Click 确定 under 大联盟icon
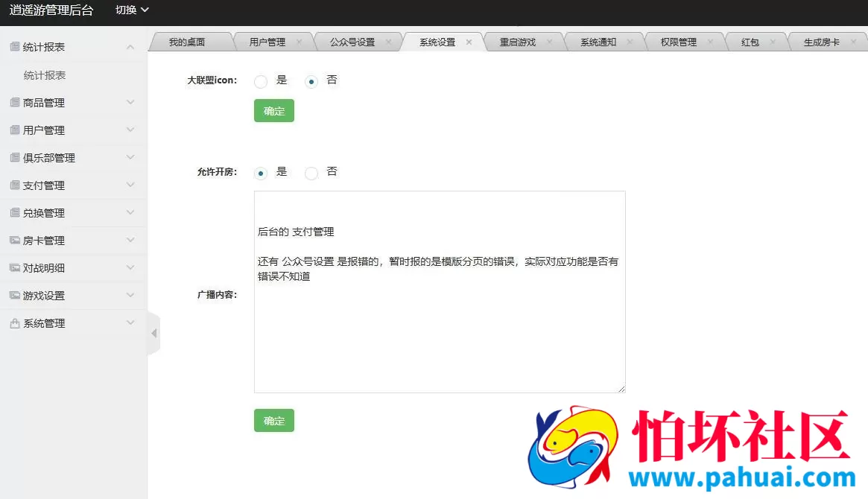The height and width of the screenshot is (499, 868). [274, 111]
